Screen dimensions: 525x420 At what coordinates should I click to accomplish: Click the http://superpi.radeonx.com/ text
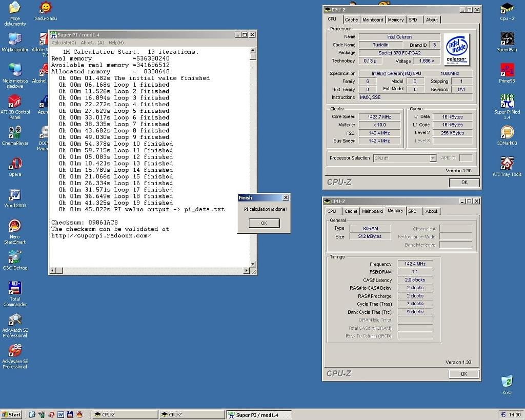(101, 236)
